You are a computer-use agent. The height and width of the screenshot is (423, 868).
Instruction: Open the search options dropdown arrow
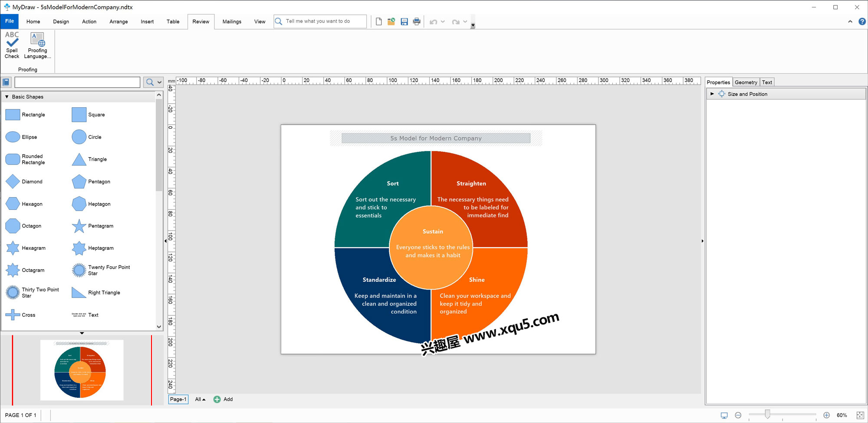159,82
